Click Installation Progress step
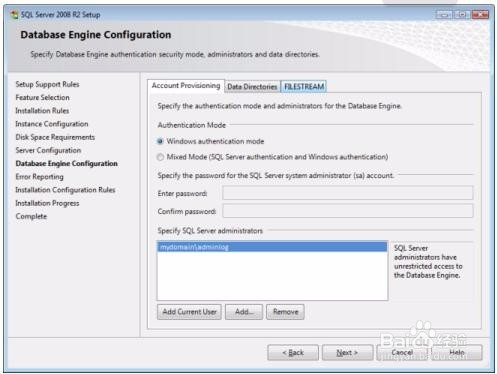The height and width of the screenshot is (374, 497). [x=47, y=203]
